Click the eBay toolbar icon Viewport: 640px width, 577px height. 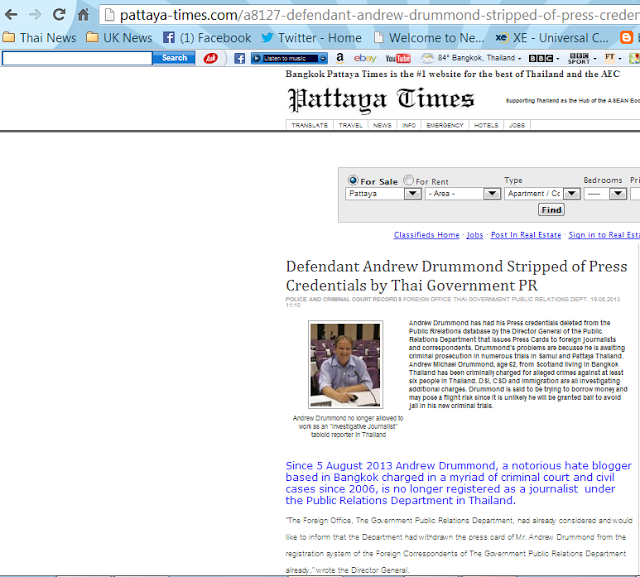point(365,58)
